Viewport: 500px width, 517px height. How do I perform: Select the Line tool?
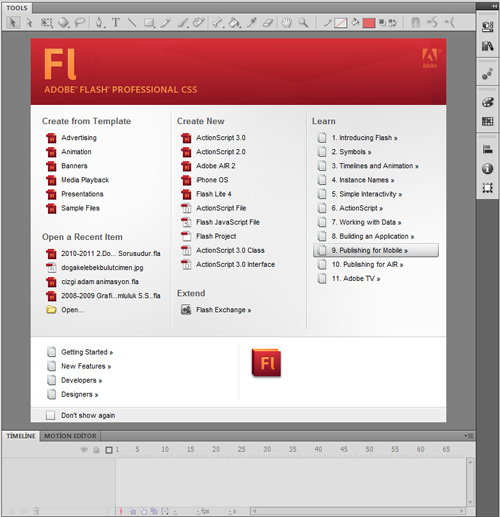132,23
